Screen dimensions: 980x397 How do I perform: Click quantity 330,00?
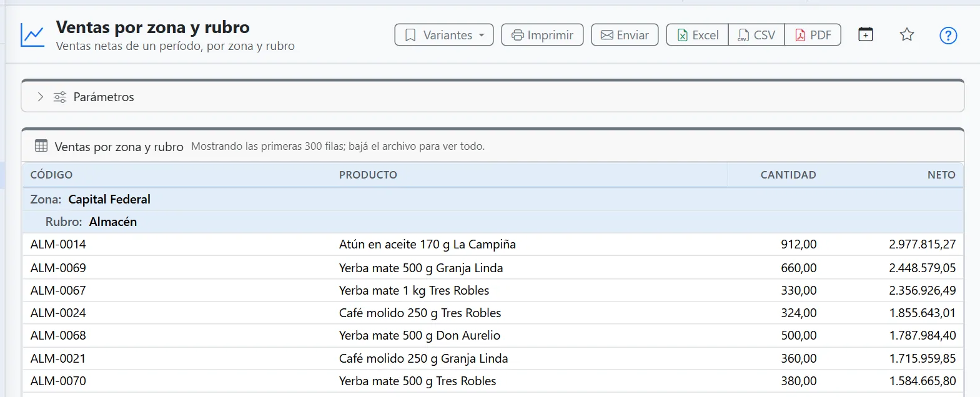click(x=798, y=290)
